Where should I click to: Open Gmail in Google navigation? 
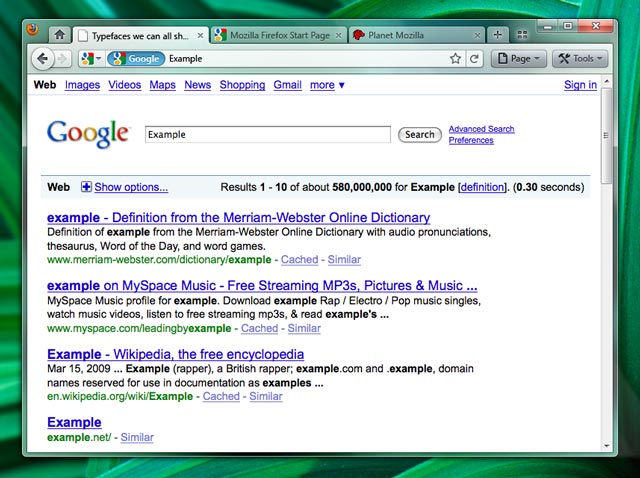287,85
